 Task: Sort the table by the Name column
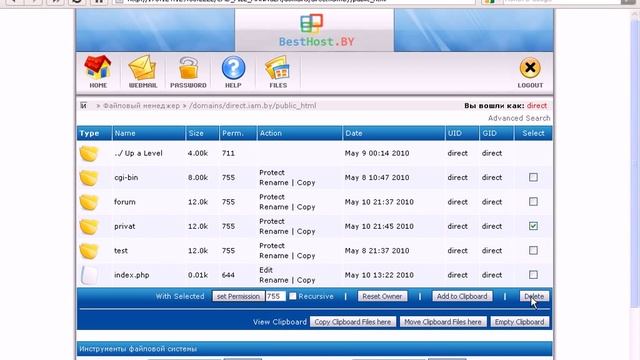(125, 133)
